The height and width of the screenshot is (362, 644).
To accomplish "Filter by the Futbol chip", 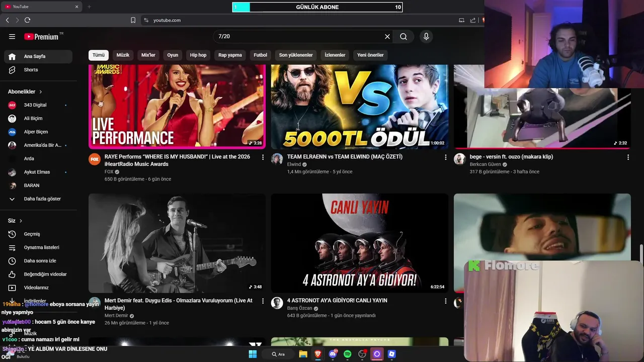I will [x=260, y=55].
